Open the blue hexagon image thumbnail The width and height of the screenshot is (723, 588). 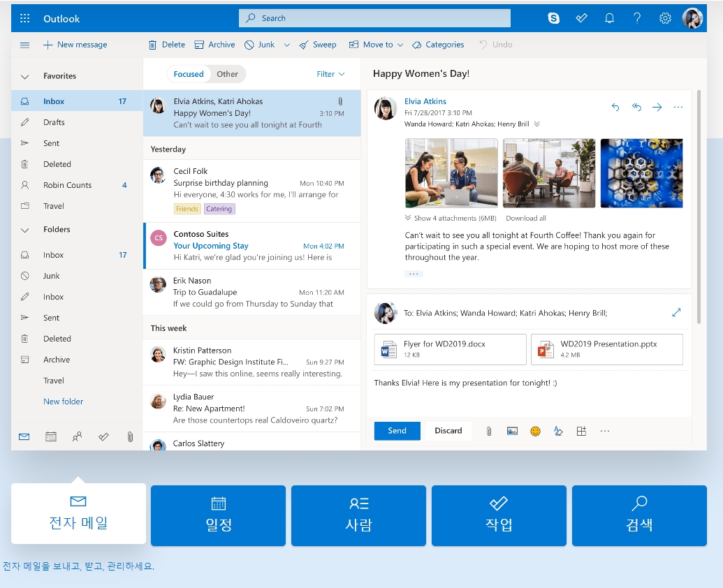point(641,173)
